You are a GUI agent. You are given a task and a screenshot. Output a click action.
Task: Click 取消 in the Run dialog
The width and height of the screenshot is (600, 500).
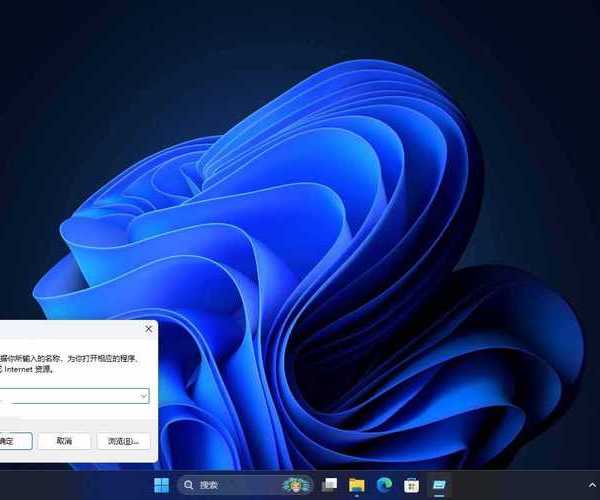coord(64,441)
